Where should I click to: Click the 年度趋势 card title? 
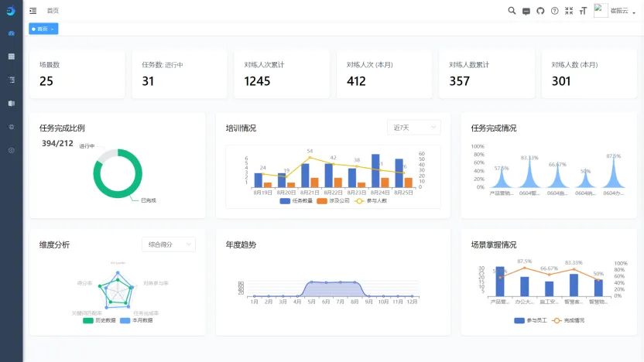241,244
